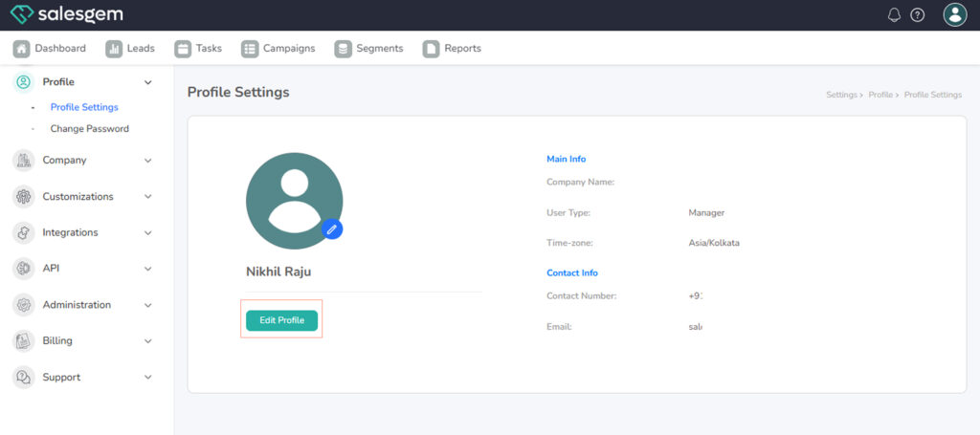The image size is (980, 435).
Task: Click the Integrations sidebar icon
Action: [23, 232]
